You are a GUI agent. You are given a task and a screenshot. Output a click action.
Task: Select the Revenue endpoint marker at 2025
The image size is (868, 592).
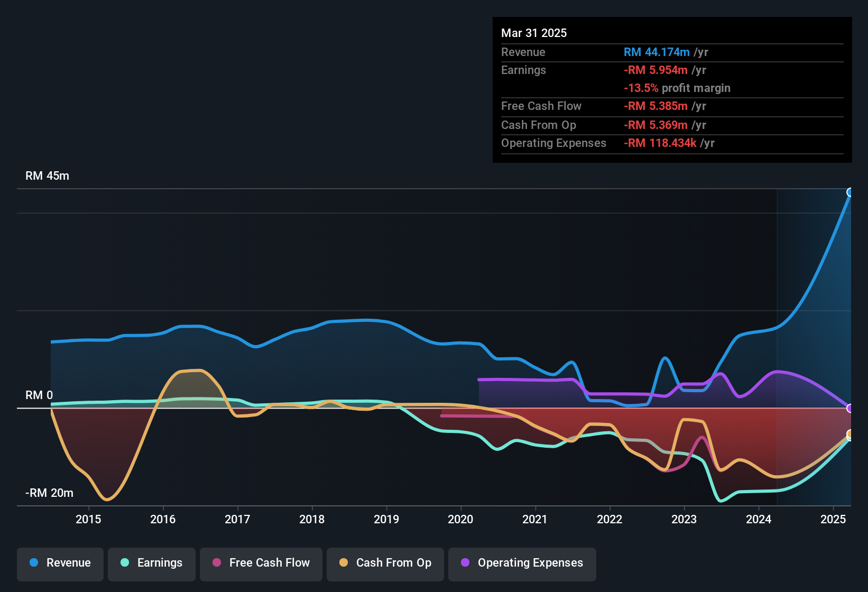click(x=850, y=192)
